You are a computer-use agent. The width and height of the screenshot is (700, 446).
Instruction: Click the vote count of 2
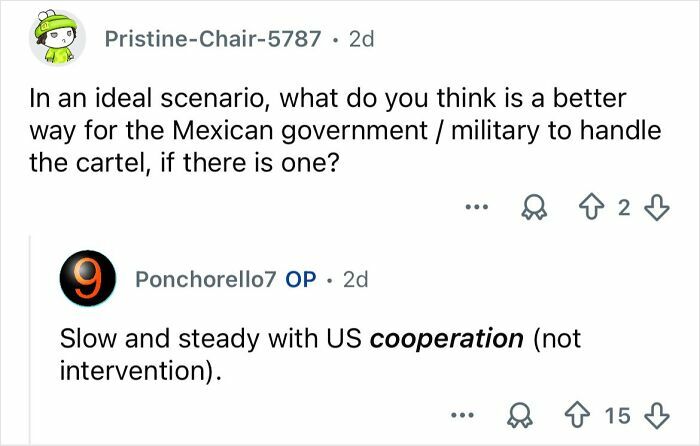(x=625, y=207)
